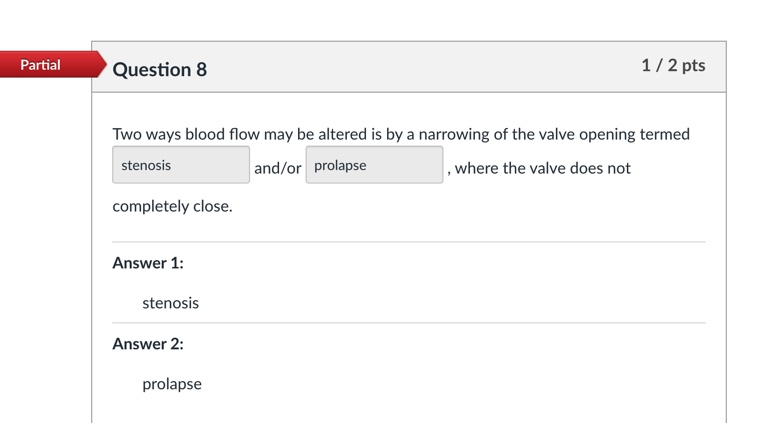Click the arrow tip of Partial flag
This screenshot has width=772, height=423.
[101, 65]
